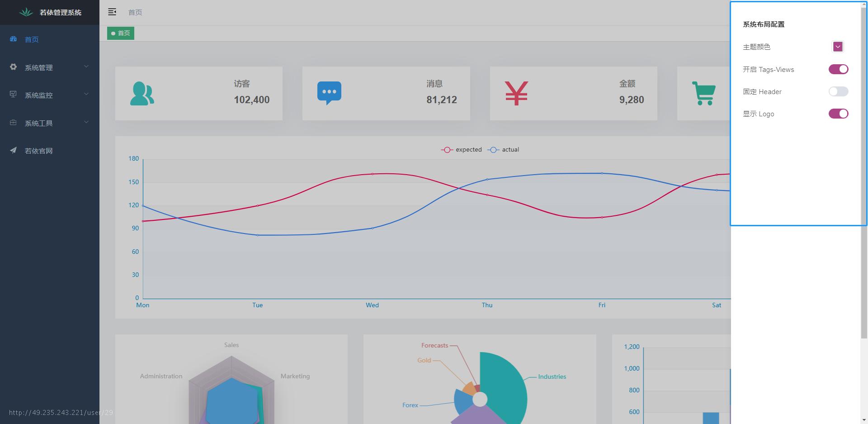Click the Wed label on line chart axis

click(x=372, y=305)
